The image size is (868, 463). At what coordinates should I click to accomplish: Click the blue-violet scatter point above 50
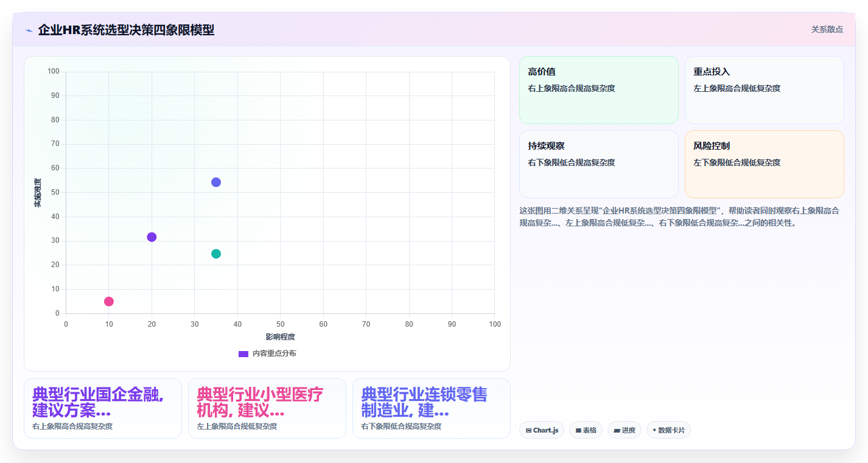216,183
